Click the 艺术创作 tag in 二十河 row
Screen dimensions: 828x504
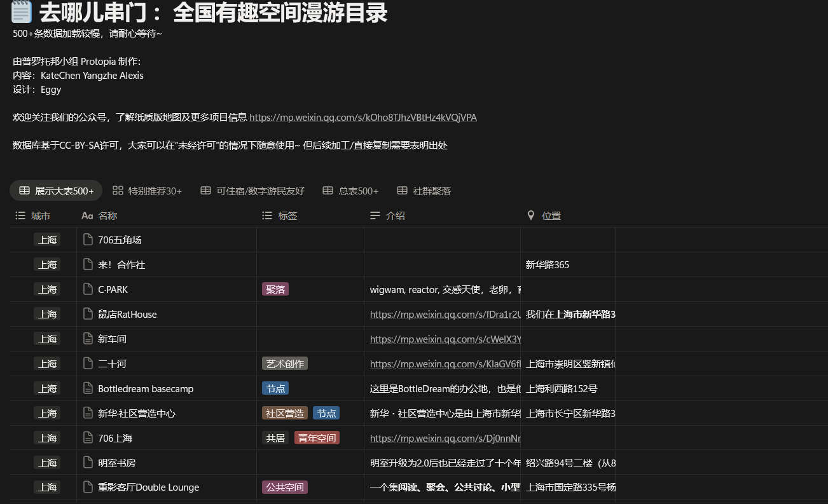point(285,364)
